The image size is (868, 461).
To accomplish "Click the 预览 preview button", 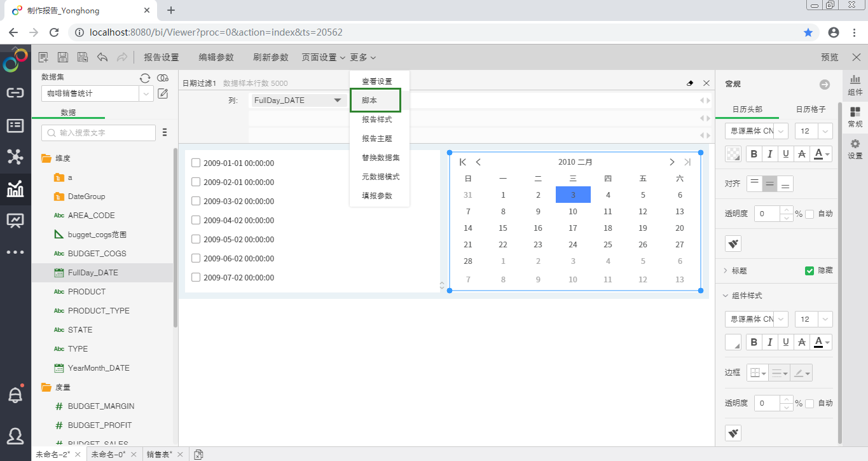I will (829, 57).
